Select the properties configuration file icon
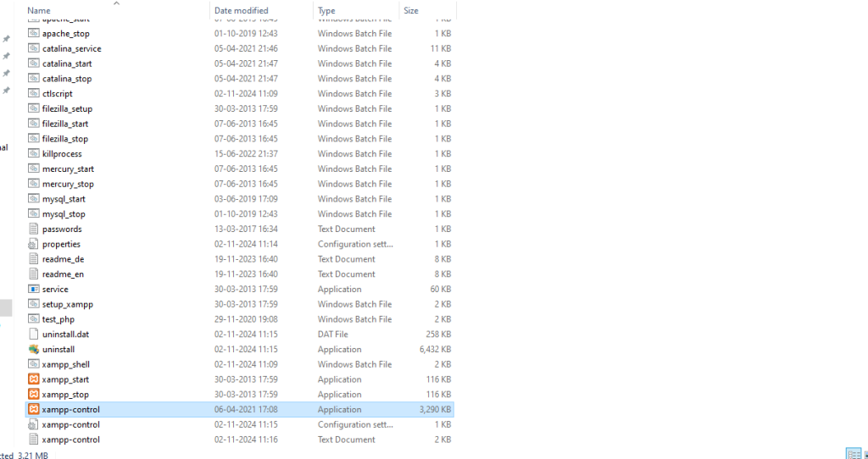The image size is (868, 459). 34,244
